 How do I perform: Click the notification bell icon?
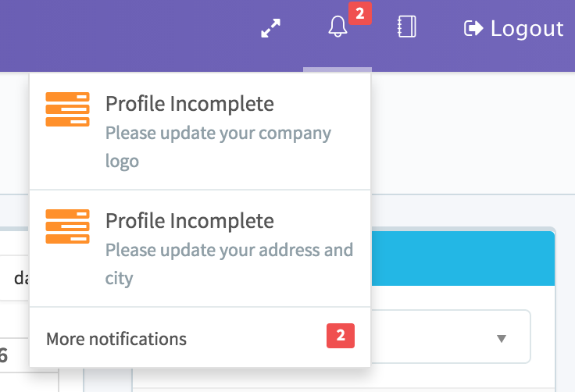[x=337, y=28]
